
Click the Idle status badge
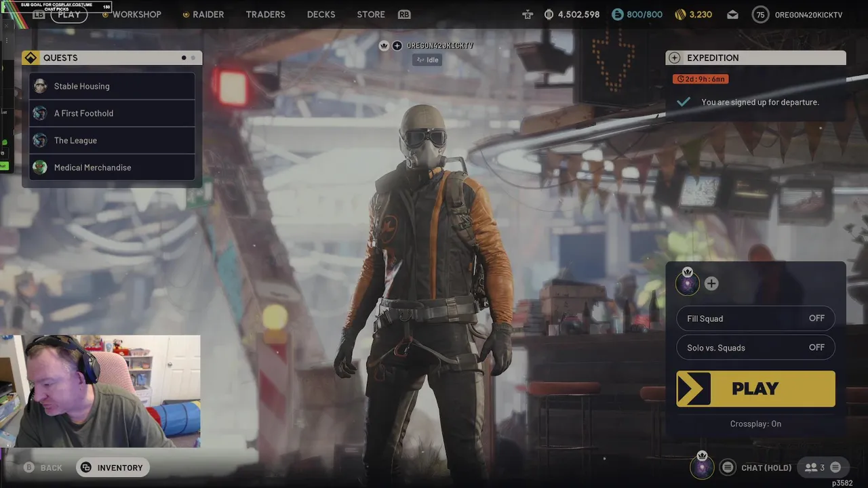[427, 60]
